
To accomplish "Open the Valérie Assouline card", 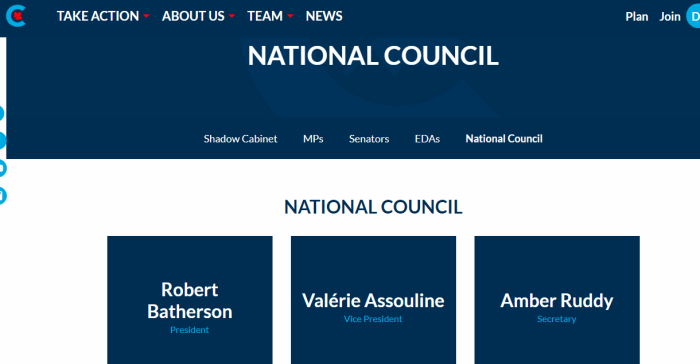I will [373, 300].
